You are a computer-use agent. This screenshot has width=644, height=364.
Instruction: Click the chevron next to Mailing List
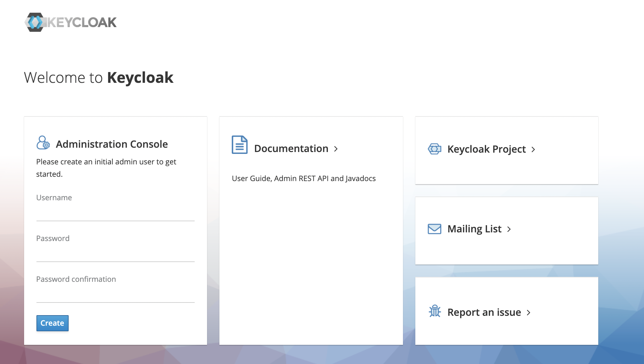pyautogui.click(x=509, y=229)
